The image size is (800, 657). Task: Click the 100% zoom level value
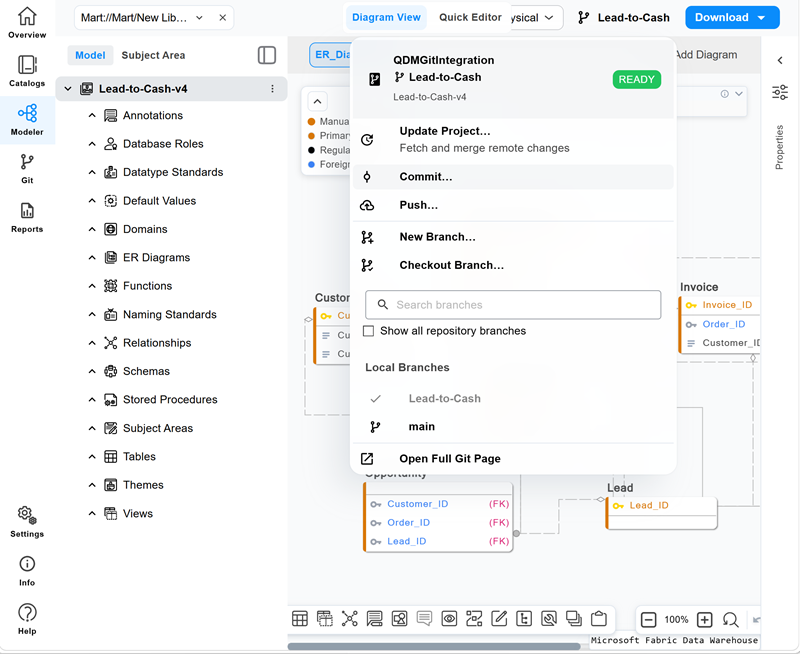click(x=677, y=620)
